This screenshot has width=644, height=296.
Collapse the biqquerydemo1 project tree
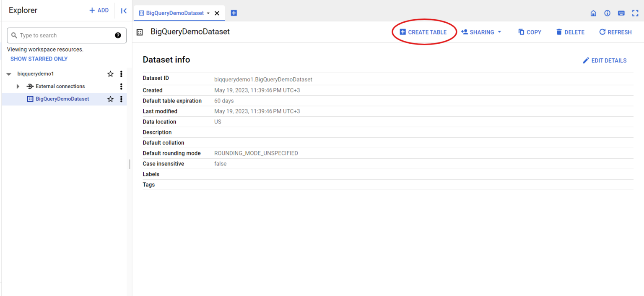click(8, 73)
